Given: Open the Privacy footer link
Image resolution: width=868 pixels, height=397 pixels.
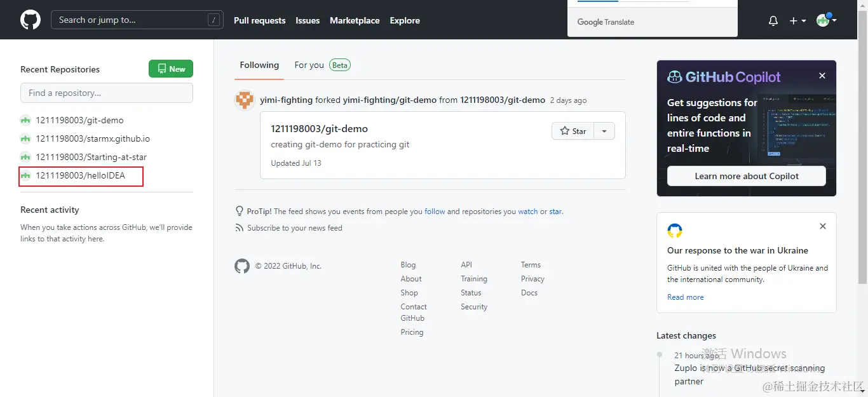Looking at the screenshot, I should 532,279.
